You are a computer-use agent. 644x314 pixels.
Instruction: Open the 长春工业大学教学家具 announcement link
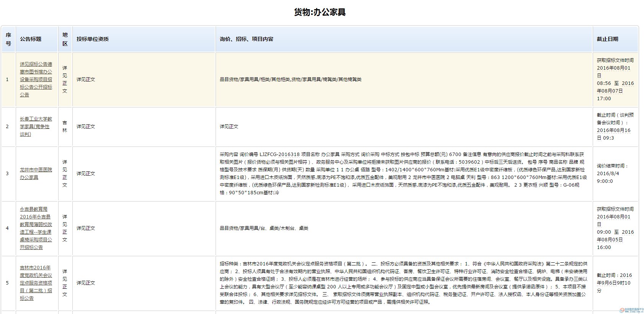point(36,127)
